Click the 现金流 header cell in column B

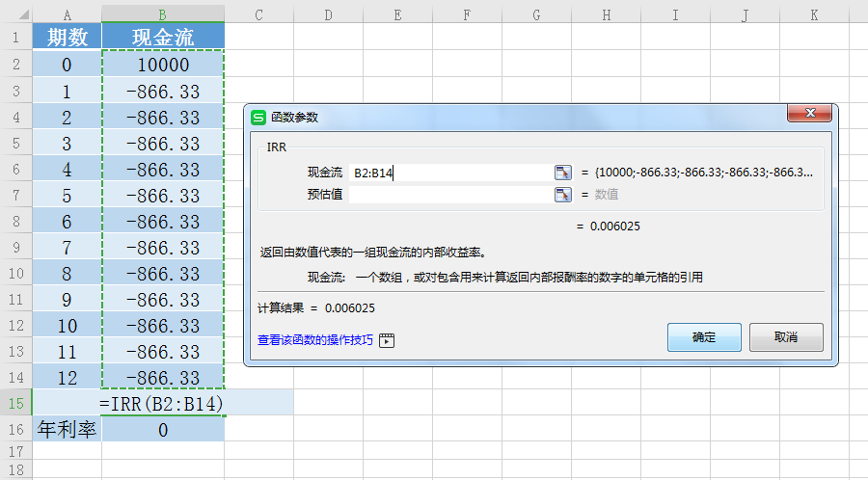[x=163, y=37]
